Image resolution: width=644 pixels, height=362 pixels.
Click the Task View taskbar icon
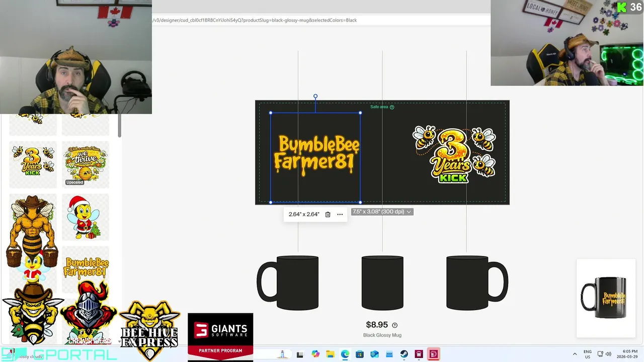[x=300, y=354]
